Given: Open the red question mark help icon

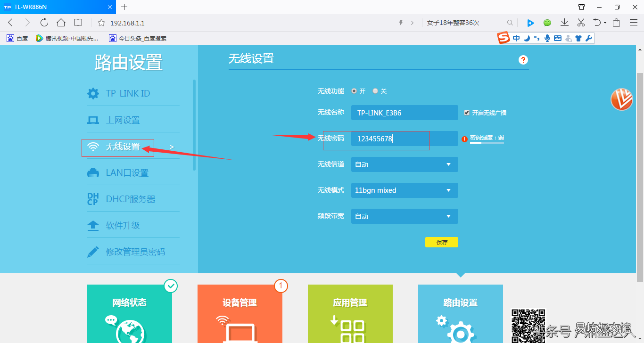Looking at the screenshot, I should coord(523,60).
